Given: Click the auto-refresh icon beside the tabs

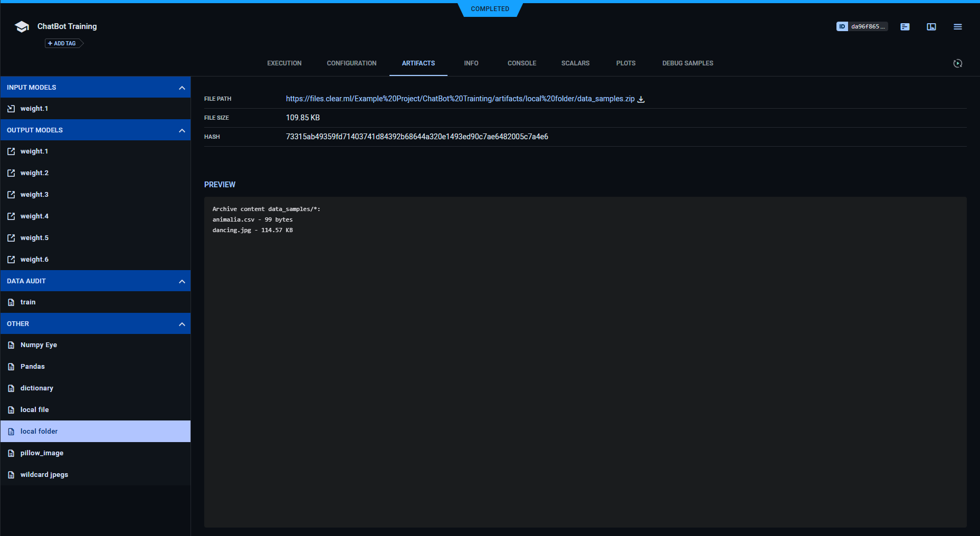Looking at the screenshot, I should [958, 63].
